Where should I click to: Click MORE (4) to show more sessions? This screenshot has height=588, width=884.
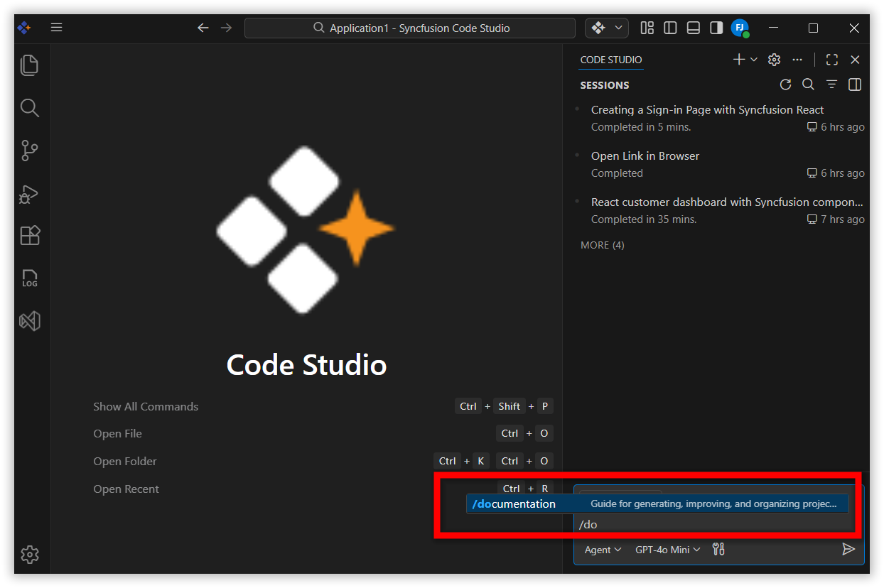click(602, 245)
